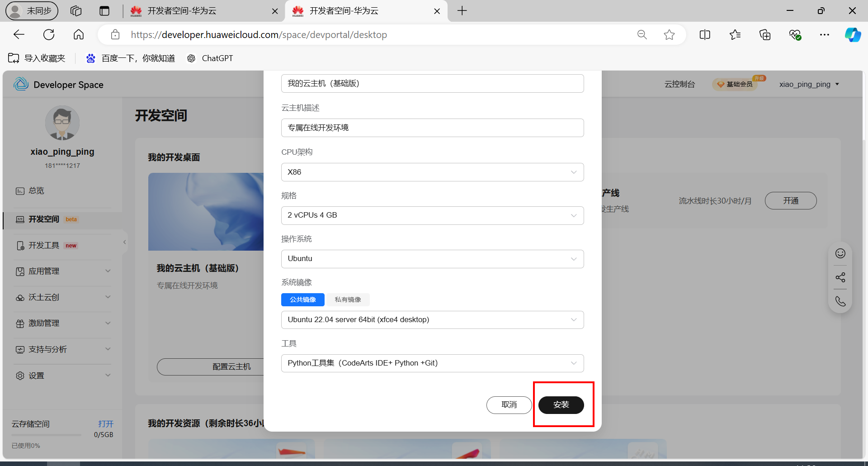The width and height of the screenshot is (868, 466).
Task: Open the CPU架构 dropdown showing X86
Action: pyautogui.click(x=432, y=172)
